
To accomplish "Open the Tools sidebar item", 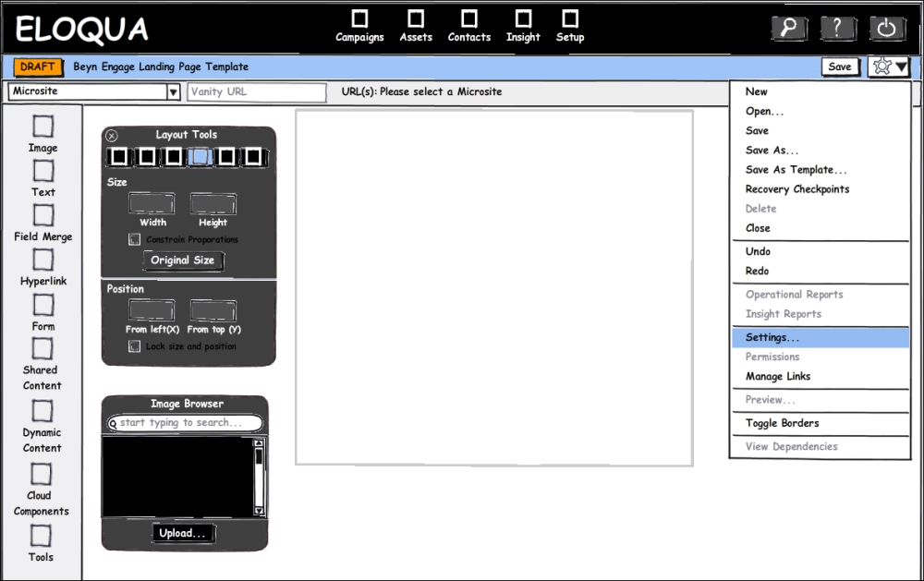I will [x=41, y=537].
